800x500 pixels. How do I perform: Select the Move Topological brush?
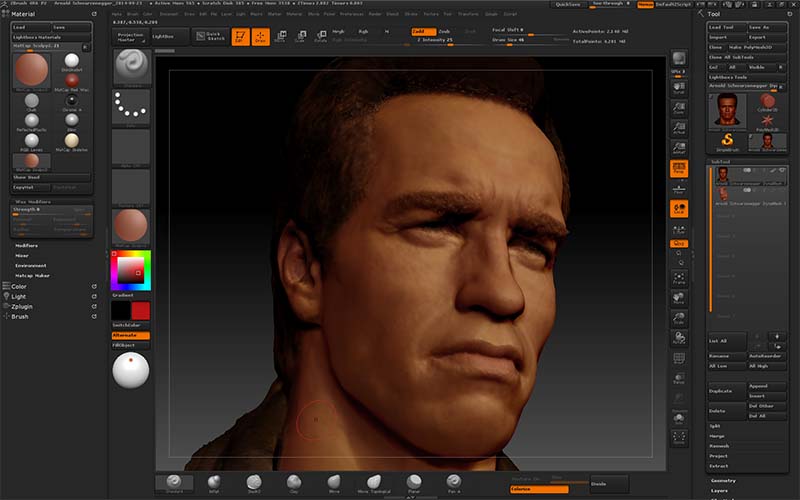tap(373, 483)
